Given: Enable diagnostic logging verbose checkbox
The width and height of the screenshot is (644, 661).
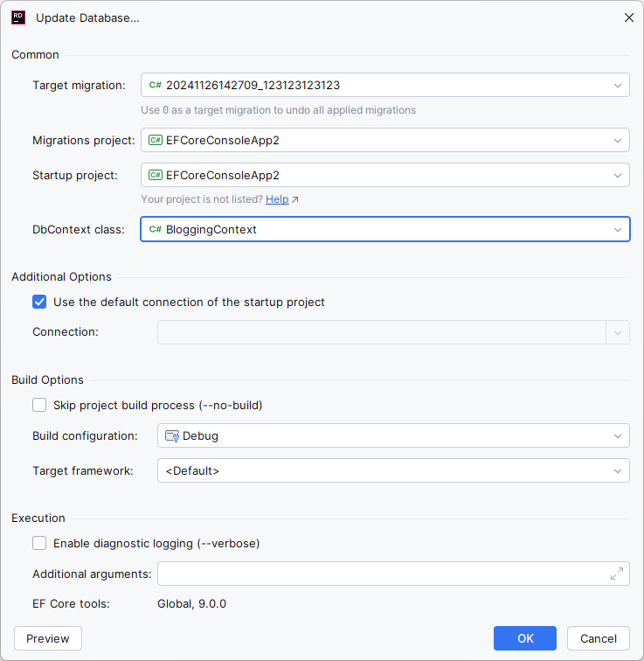Looking at the screenshot, I should tap(39, 543).
